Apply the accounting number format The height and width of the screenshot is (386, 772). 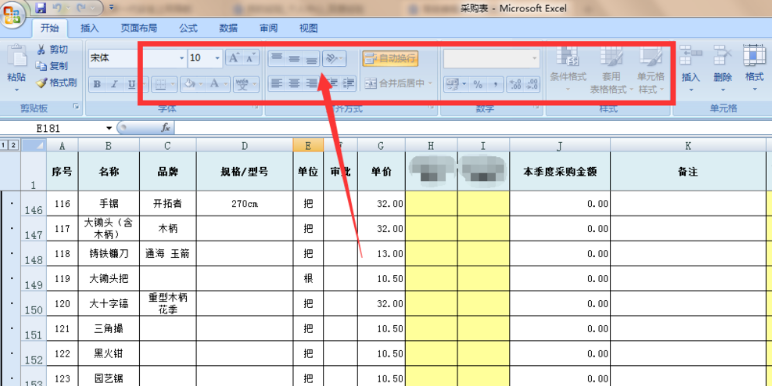(451, 84)
